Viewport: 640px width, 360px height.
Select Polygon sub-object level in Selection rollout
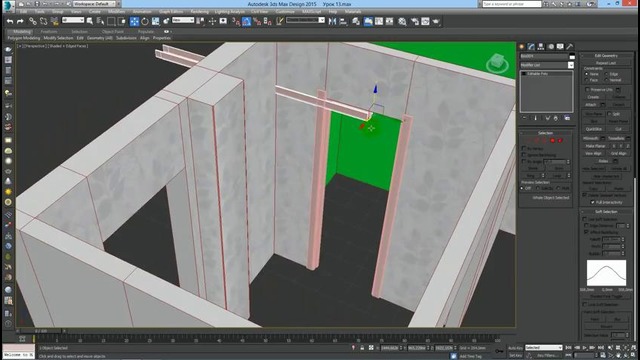(553, 140)
